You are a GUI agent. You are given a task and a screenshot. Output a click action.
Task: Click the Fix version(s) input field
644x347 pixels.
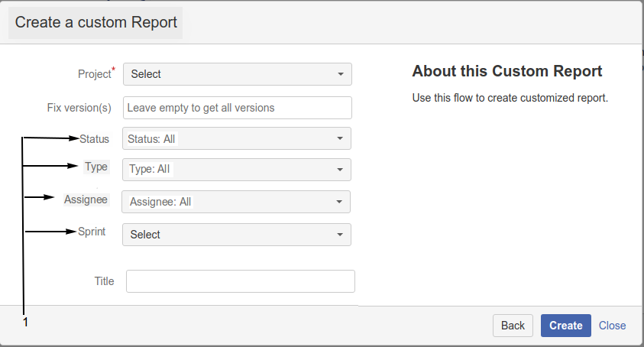(x=238, y=108)
